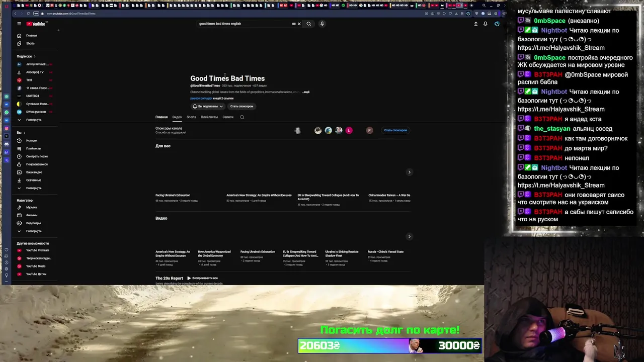Click Воспроизвести все for The 20s Report
Image resolution: width=644 pixels, height=362 pixels.
point(202,278)
